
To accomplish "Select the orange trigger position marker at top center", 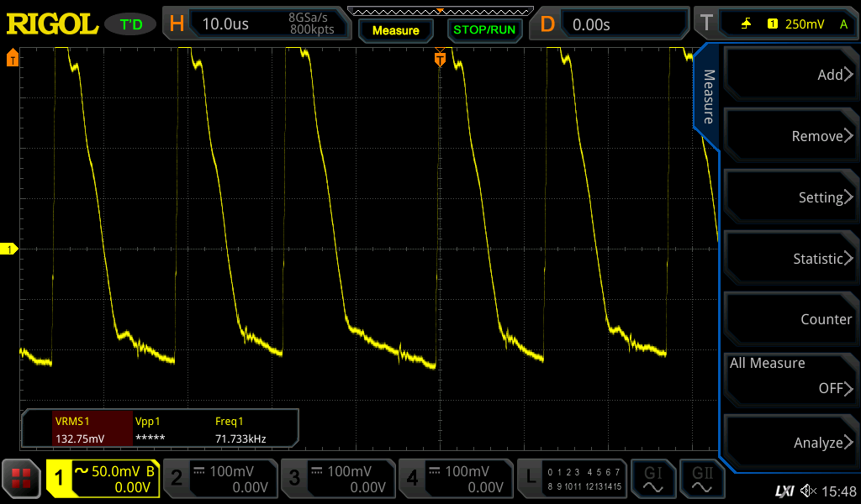I will coord(440,58).
